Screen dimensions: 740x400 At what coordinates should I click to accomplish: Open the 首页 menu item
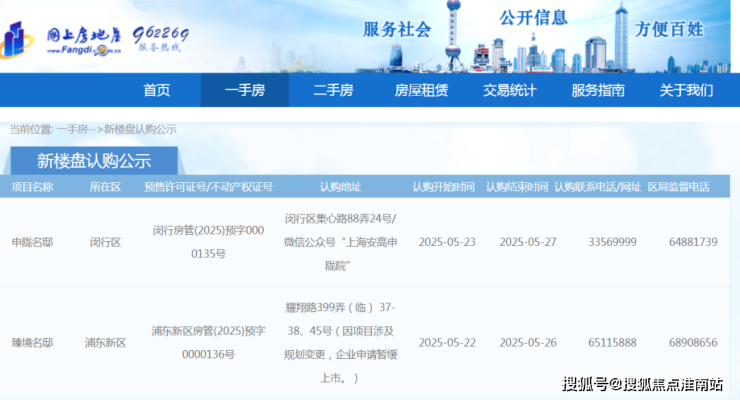[x=156, y=90]
